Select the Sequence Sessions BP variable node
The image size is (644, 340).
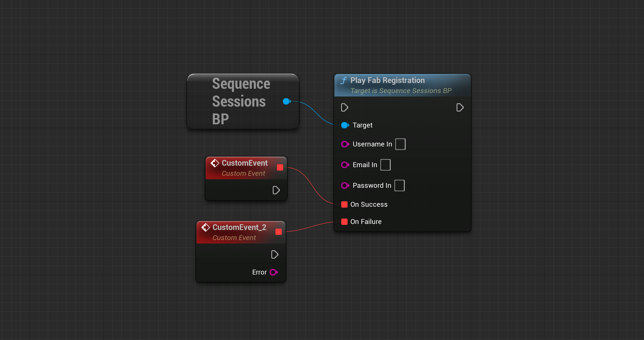click(241, 101)
